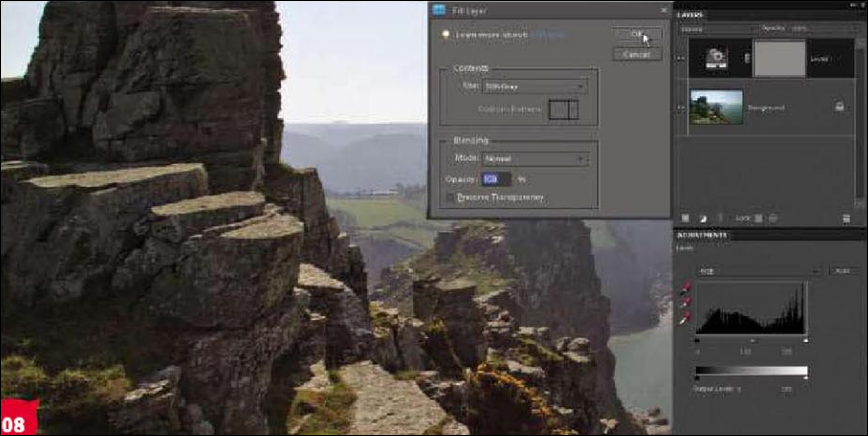The height and width of the screenshot is (436, 868).
Task: Click the lightbulb tip icon in Fill Layer dialog
Action: 445,35
